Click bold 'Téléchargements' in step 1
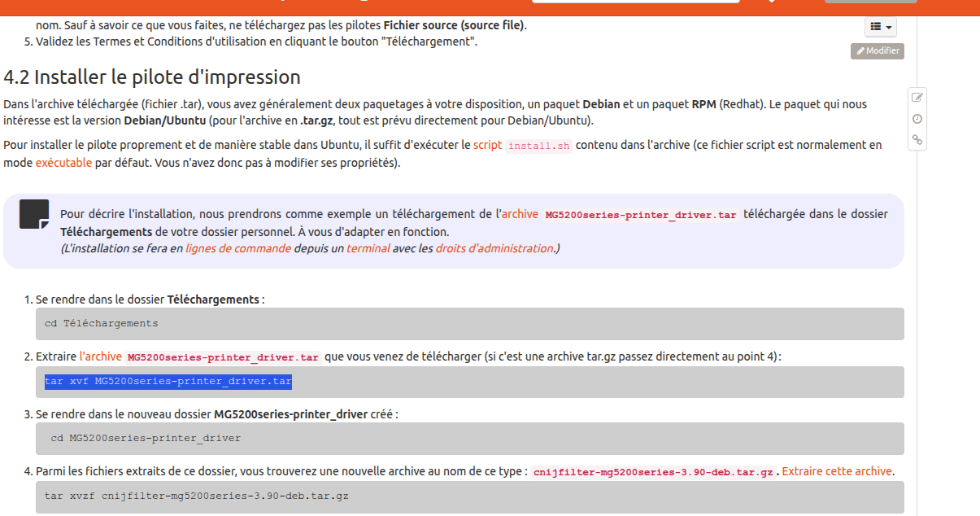Image resolution: width=980 pixels, height=516 pixels. pos(213,300)
